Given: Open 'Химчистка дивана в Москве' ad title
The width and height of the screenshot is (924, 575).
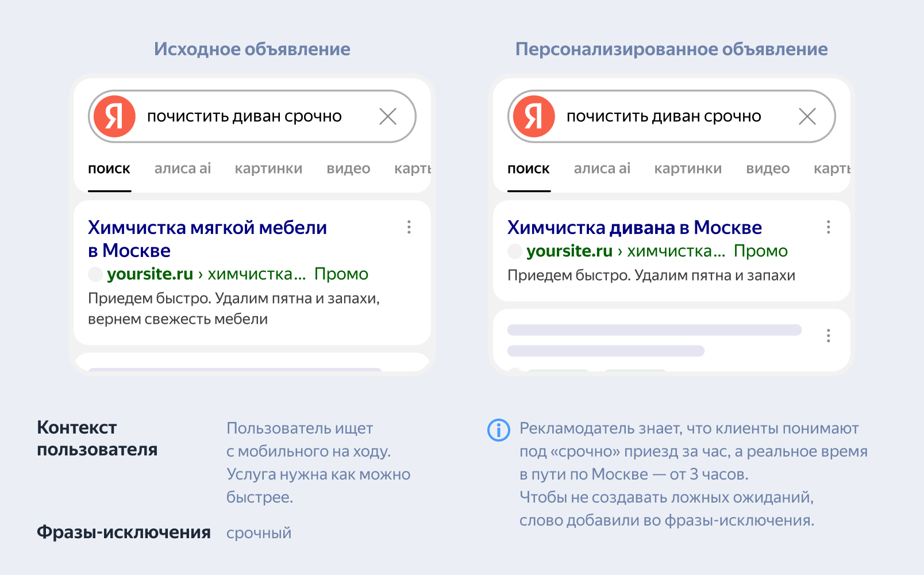Looking at the screenshot, I should tap(634, 228).
